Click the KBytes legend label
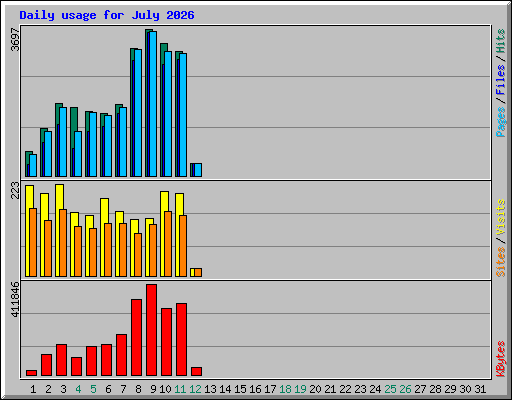512x400 pixels. (500, 359)
